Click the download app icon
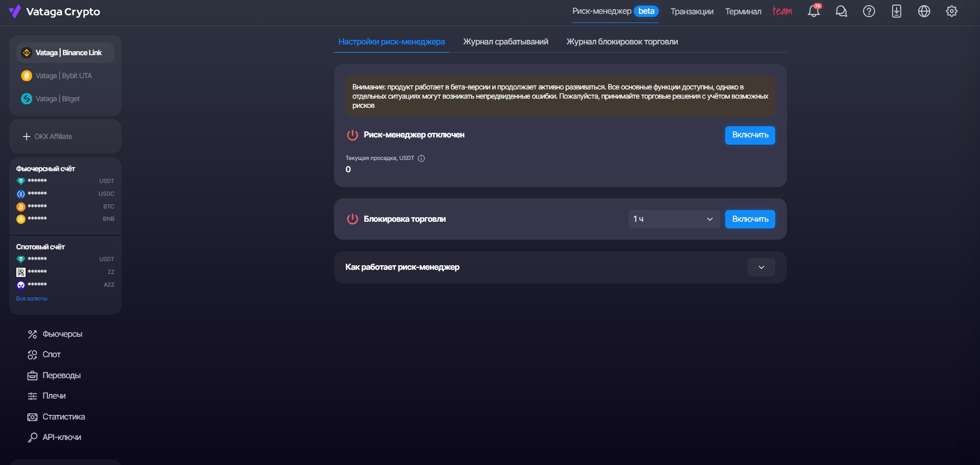The height and width of the screenshot is (465, 980). click(896, 11)
